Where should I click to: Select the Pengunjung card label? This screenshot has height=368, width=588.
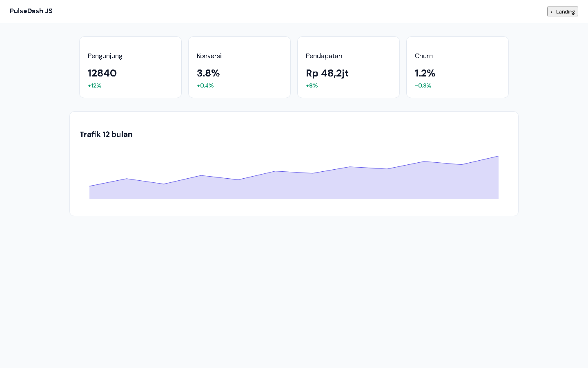[x=105, y=56]
